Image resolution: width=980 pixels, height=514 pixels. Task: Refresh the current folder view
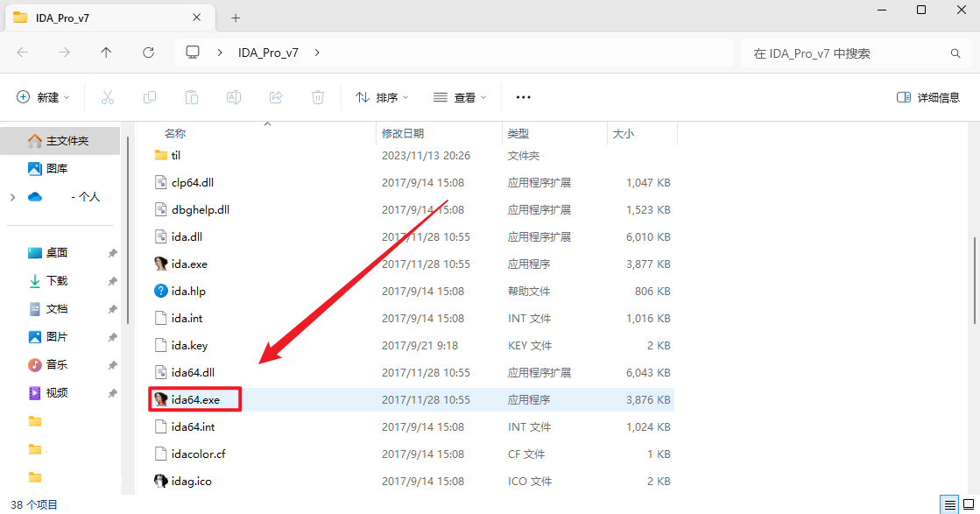coord(148,53)
